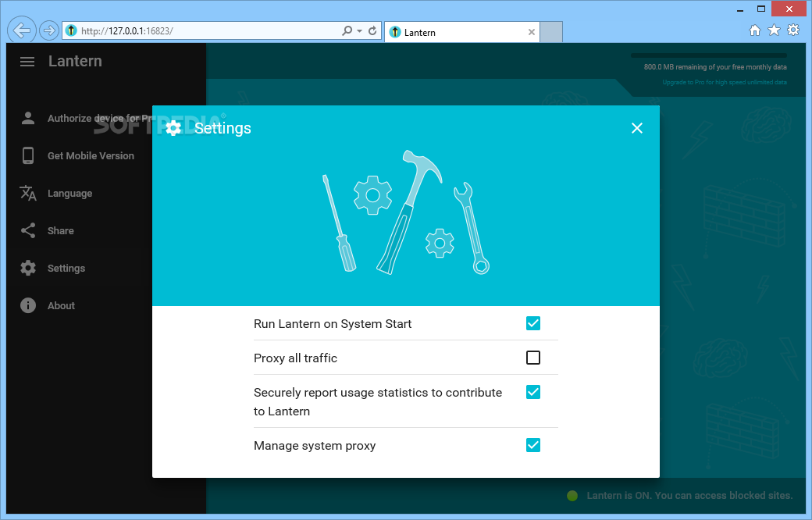Close the Lantern browser tab

(532, 32)
